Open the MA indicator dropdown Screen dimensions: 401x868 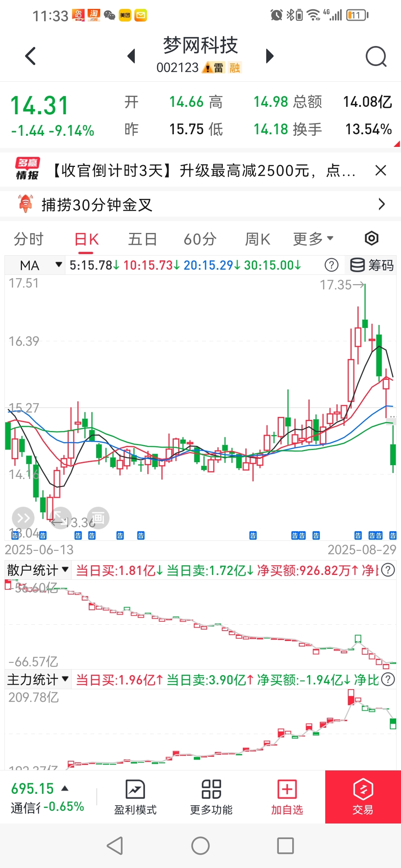tap(35, 265)
